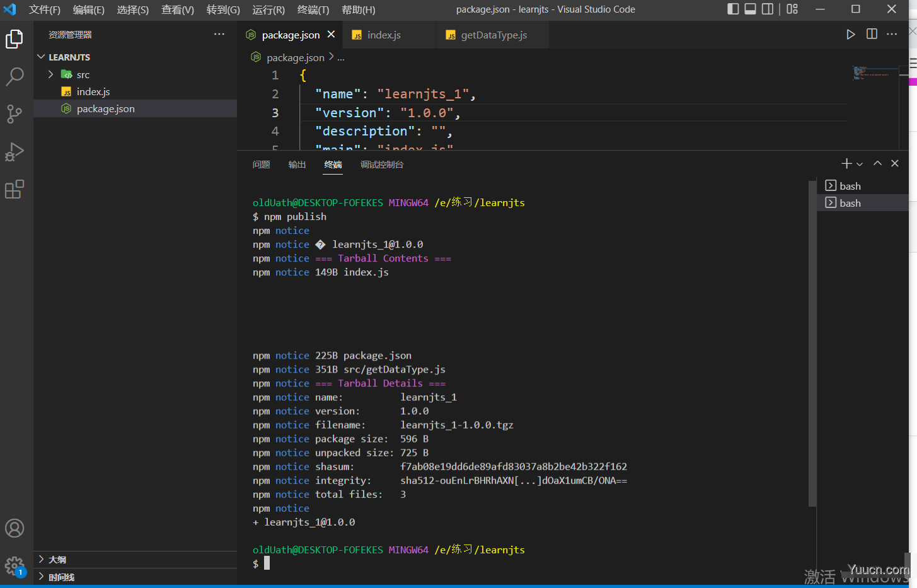Maximize the terminal panel with up chevron
This screenshot has height=588, width=917.
point(877,163)
